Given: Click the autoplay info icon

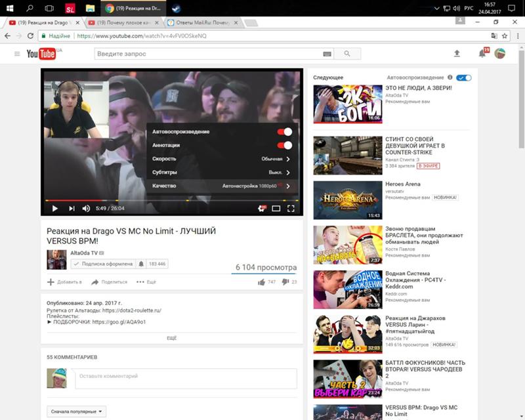Looking at the screenshot, I should click(450, 77).
